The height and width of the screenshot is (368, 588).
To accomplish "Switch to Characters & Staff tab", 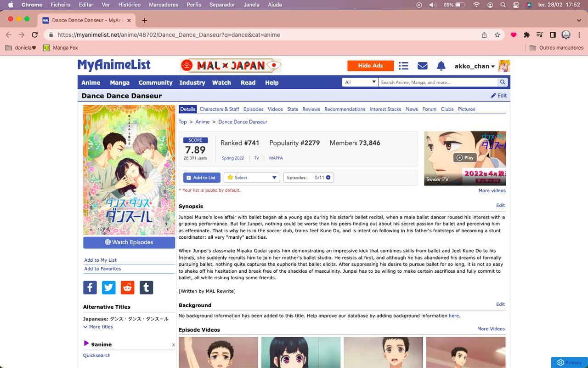I will coord(219,109).
